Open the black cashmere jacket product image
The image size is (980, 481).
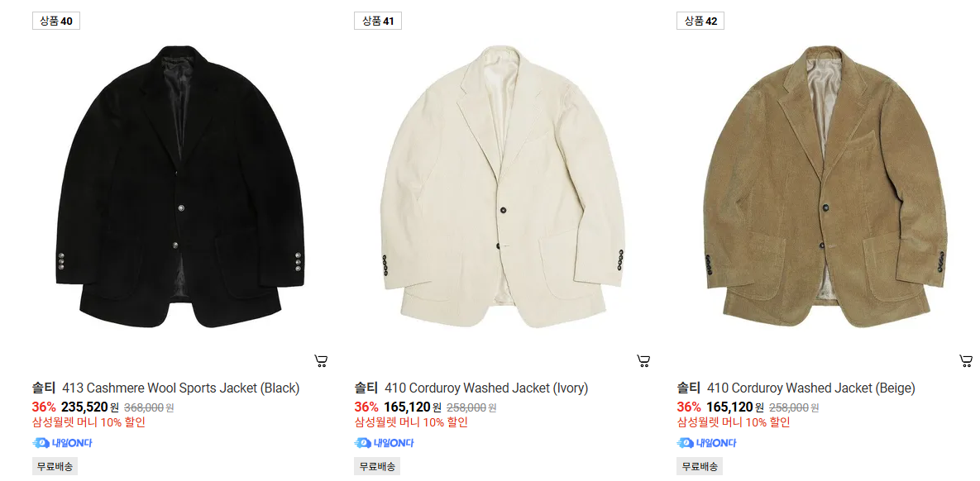pyautogui.click(x=180, y=186)
